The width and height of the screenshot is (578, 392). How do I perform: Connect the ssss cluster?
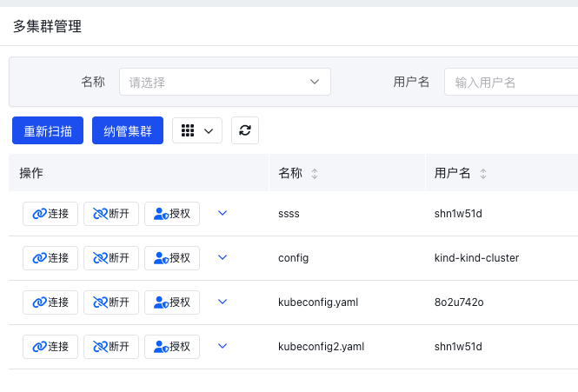tap(50, 214)
